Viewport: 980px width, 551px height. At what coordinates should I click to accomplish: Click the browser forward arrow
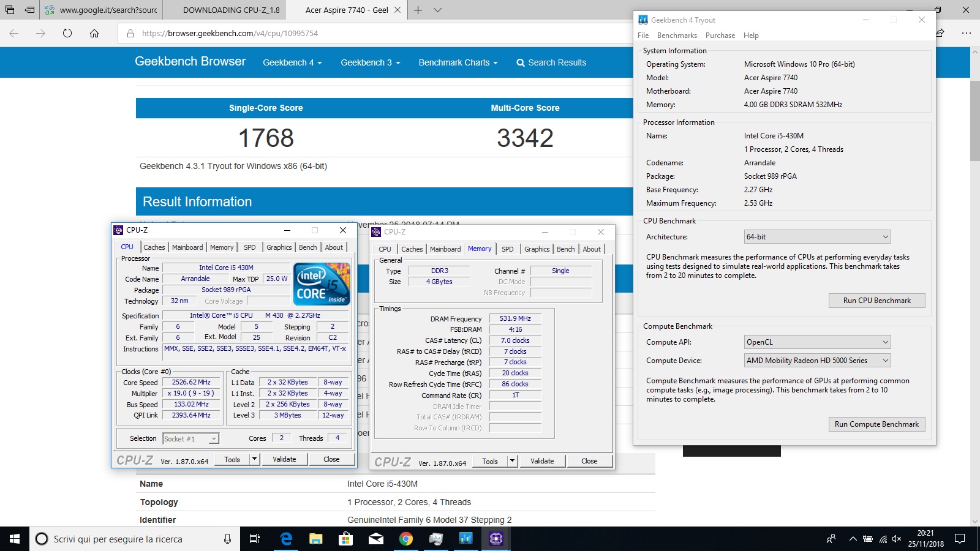pos(40,33)
